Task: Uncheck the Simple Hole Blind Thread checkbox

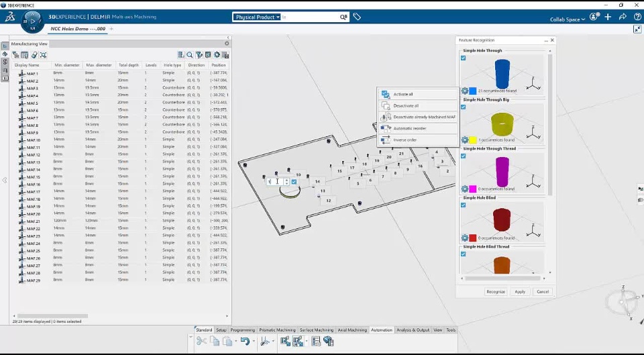Action: coord(464,254)
